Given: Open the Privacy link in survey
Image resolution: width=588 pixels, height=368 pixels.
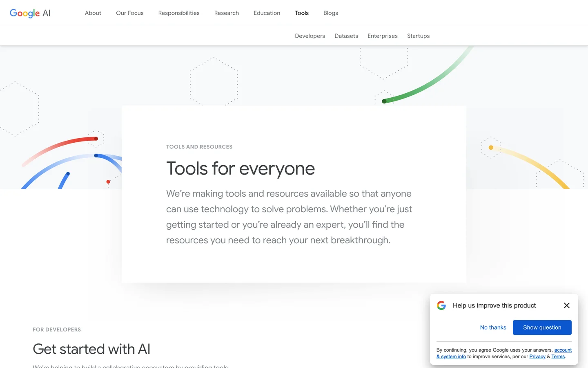Looking at the screenshot, I should tap(537, 357).
